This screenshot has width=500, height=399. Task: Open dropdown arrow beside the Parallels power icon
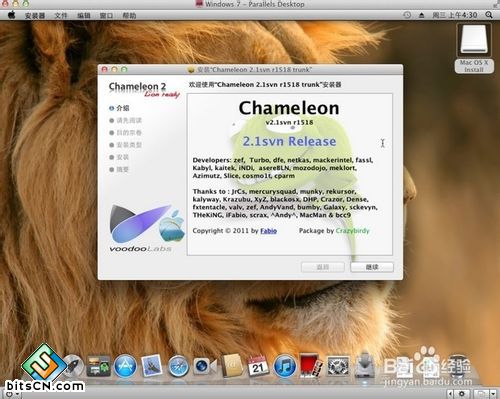coord(17,395)
